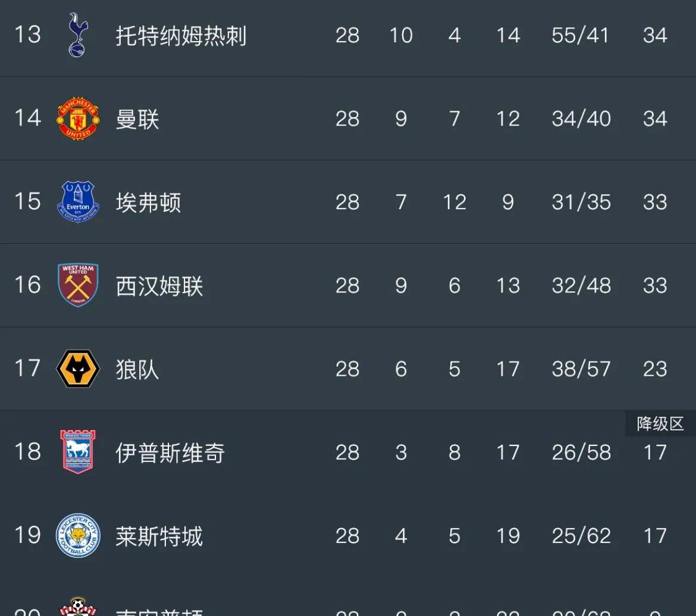
Task: Select the Everton club badge
Action: tap(77, 202)
